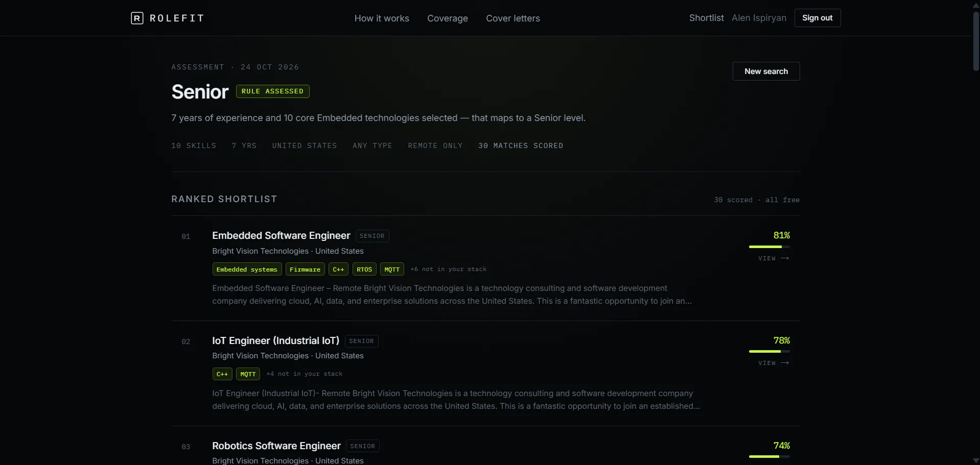Open the Robotics Software Engineer listing
This screenshot has width=980, height=465.
(x=276, y=446)
